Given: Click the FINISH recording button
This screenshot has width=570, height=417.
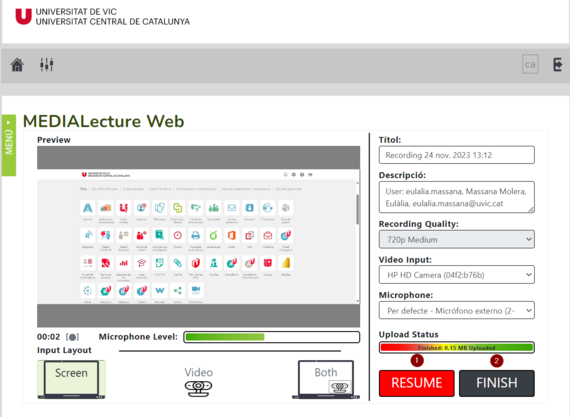Looking at the screenshot, I should coord(497,383).
